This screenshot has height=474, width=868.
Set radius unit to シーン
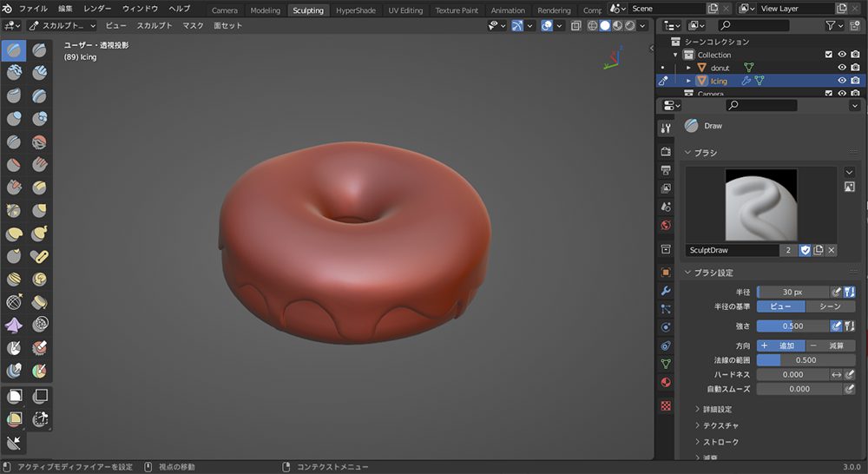830,306
